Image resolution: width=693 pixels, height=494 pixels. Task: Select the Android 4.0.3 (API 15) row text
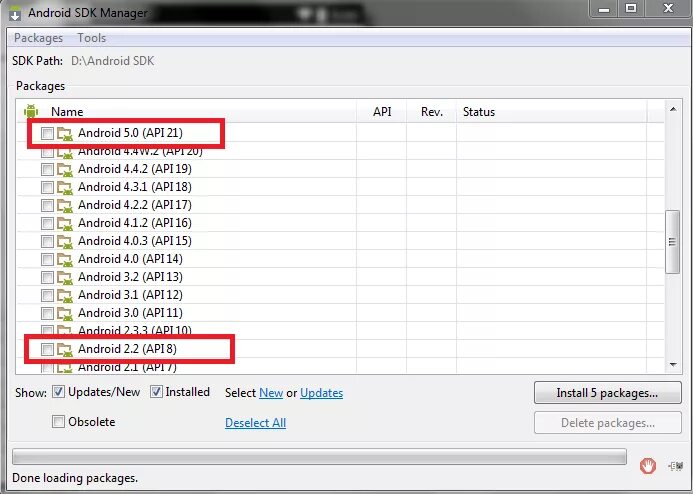(135, 241)
